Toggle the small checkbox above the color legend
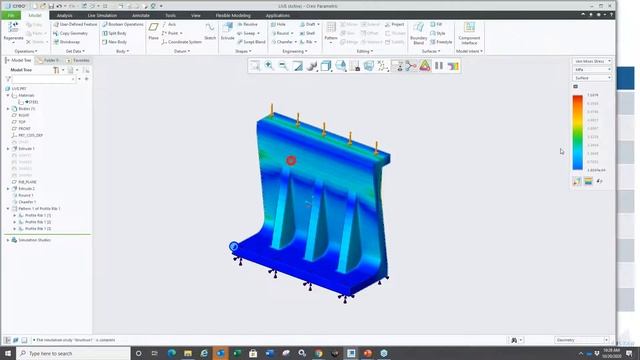 pos(576,87)
